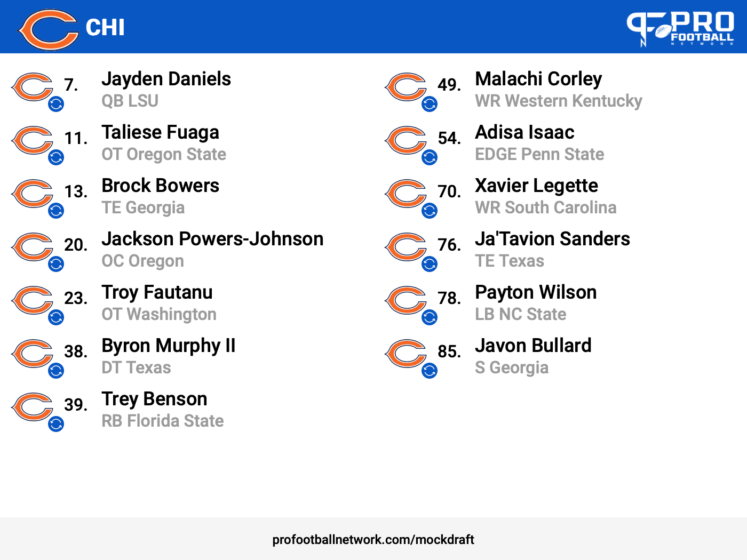This screenshot has height=560, width=747.
Task: Select Payton Wilson LB NC State entry
Action: [536, 303]
